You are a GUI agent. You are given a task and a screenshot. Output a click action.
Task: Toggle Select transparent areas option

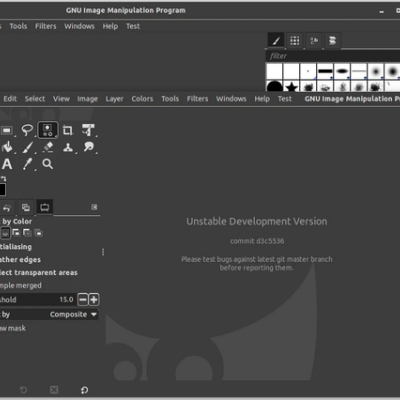(x=39, y=273)
